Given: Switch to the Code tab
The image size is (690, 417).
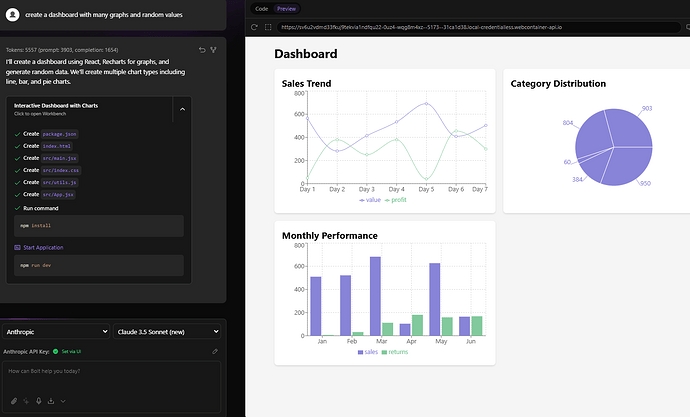Looking at the screenshot, I should click(x=261, y=8).
